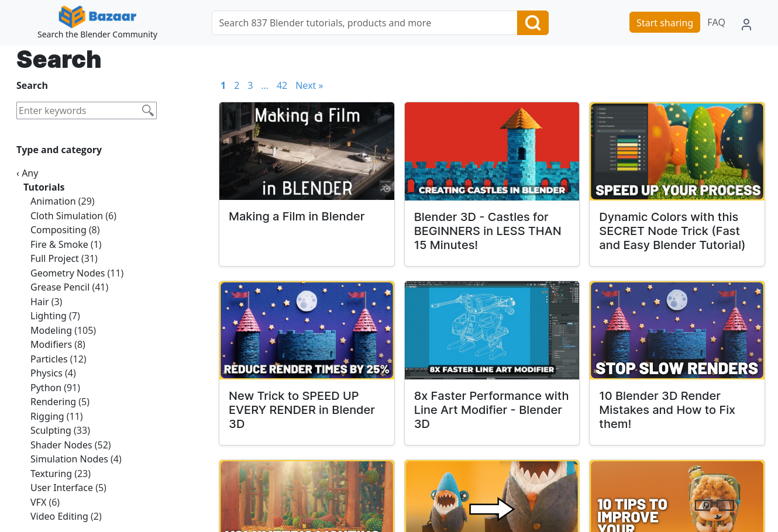Filter by Rigging (11)
The image size is (778, 532).
(57, 416)
